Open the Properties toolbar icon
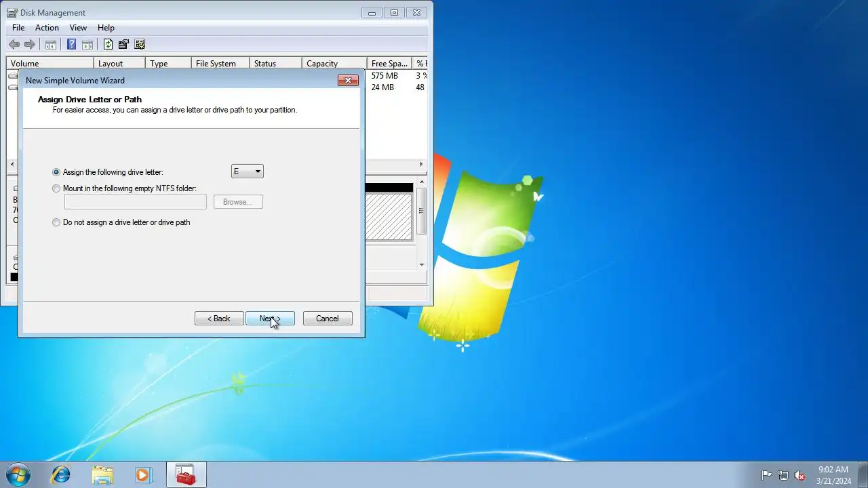This screenshot has height=488, width=868. pyautogui.click(x=123, y=45)
